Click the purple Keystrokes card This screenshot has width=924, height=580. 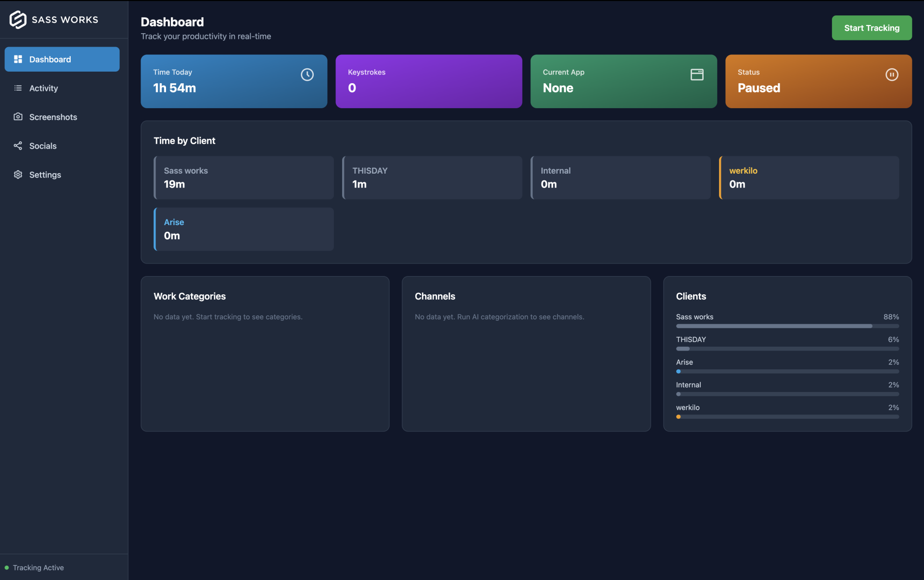click(428, 81)
